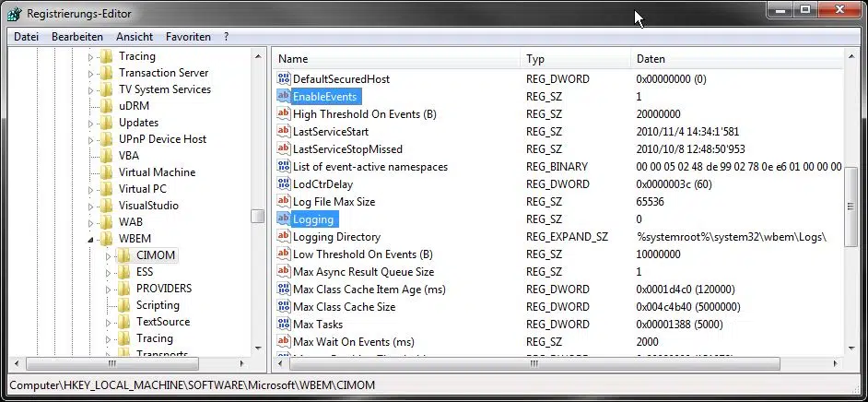Click the binary icon beside DefaultSecuredHost
Screen dimensions: 868x402
(284, 80)
